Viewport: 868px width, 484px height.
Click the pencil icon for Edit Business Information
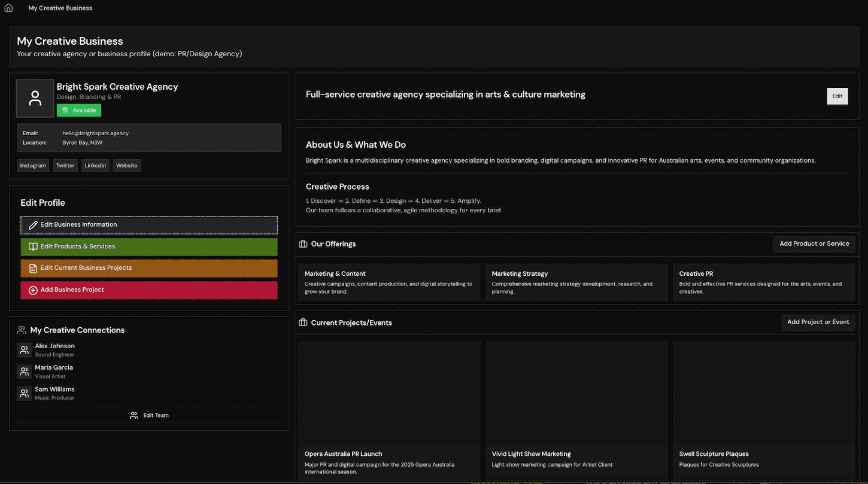(x=33, y=225)
